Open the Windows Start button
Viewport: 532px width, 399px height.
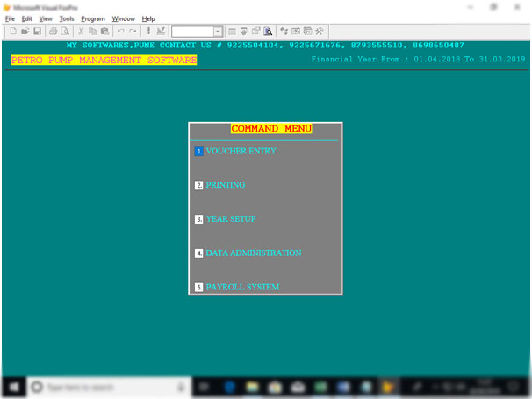(14, 387)
